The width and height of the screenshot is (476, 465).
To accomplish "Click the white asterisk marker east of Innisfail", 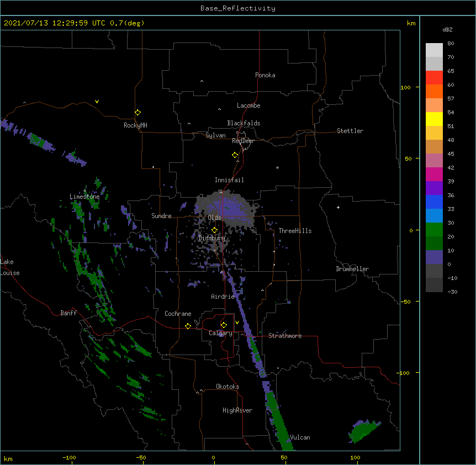I will click(277, 167).
